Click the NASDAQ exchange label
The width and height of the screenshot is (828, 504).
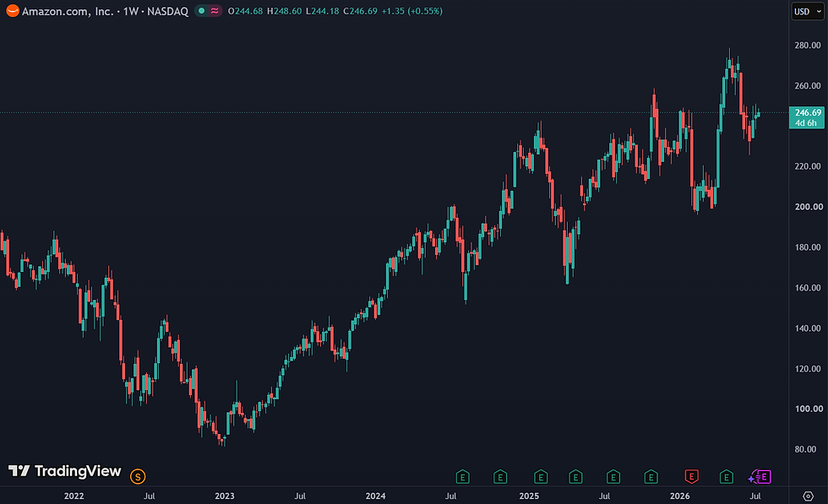coord(167,11)
